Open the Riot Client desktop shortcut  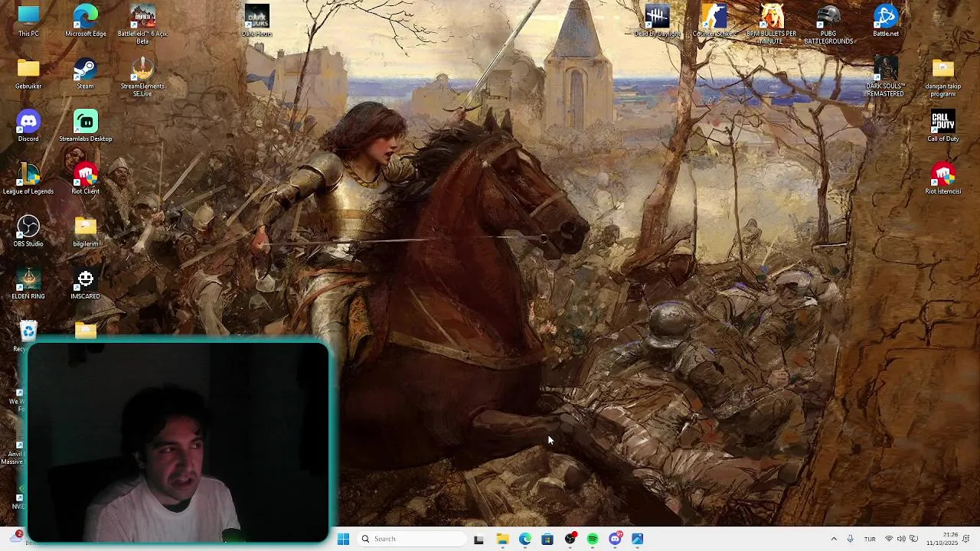[x=86, y=179]
